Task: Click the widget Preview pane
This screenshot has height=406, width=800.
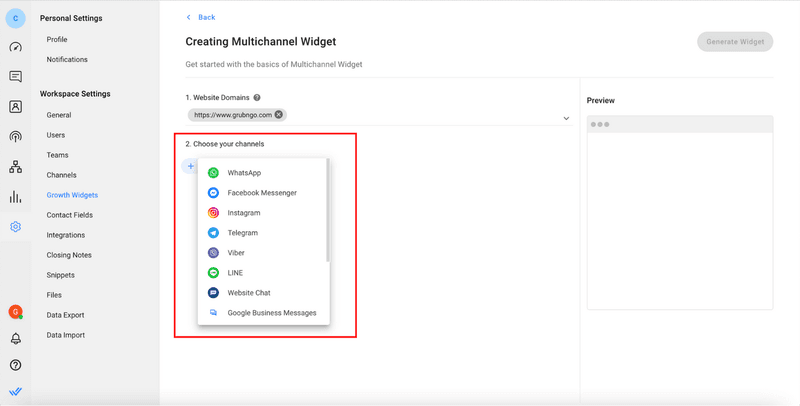Action: click(x=680, y=212)
